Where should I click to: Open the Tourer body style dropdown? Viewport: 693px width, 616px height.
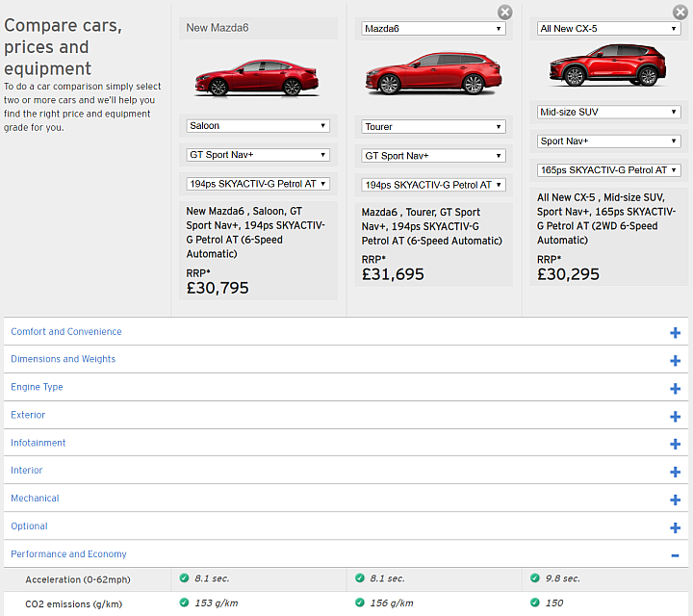(433, 127)
